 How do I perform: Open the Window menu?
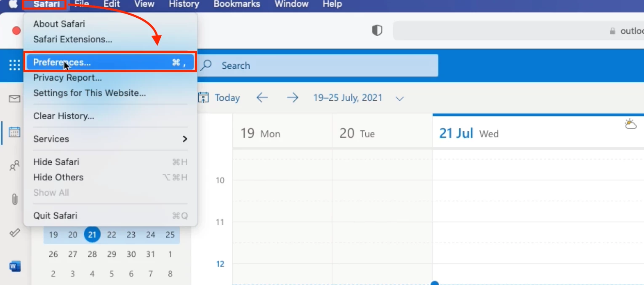(292, 4)
